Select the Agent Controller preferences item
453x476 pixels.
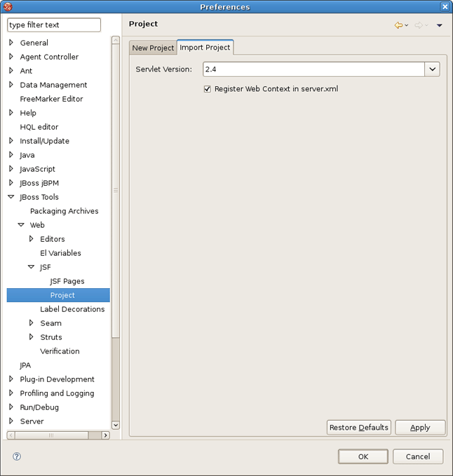point(49,57)
